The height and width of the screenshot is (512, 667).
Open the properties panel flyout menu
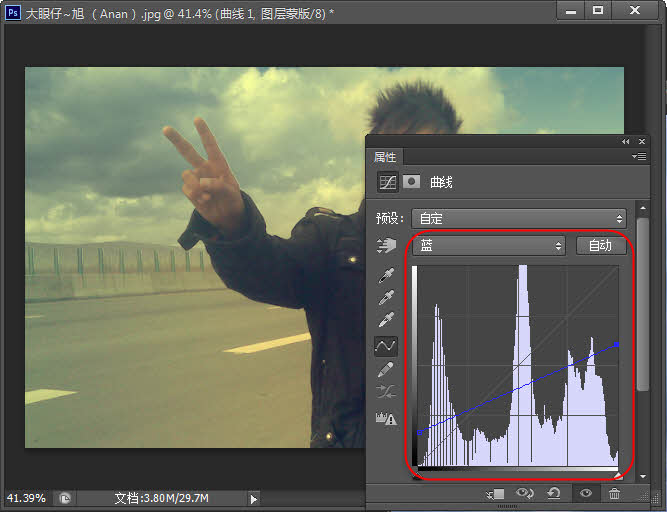[639, 157]
